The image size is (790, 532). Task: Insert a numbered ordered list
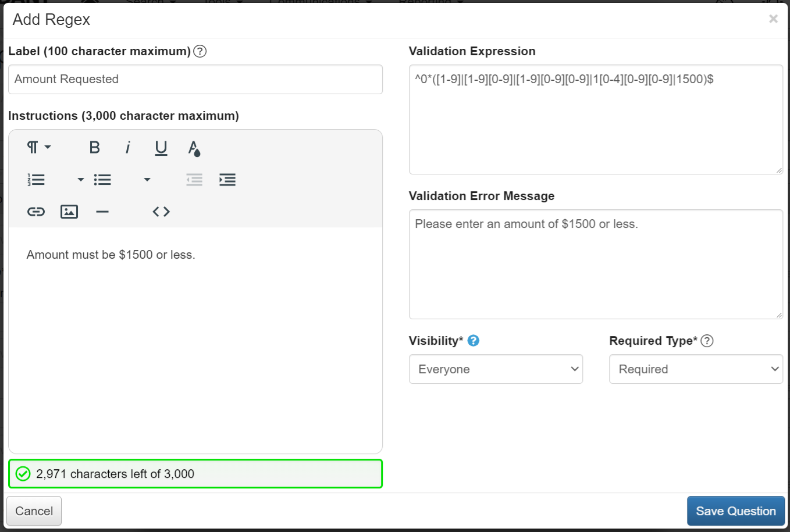click(36, 180)
